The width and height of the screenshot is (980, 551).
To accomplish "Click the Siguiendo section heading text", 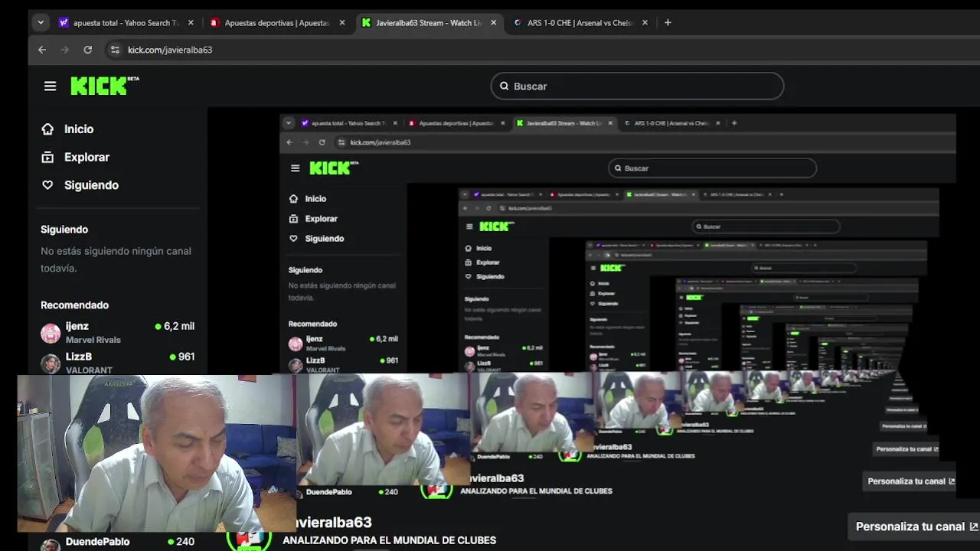I will (x=64, y=230).
